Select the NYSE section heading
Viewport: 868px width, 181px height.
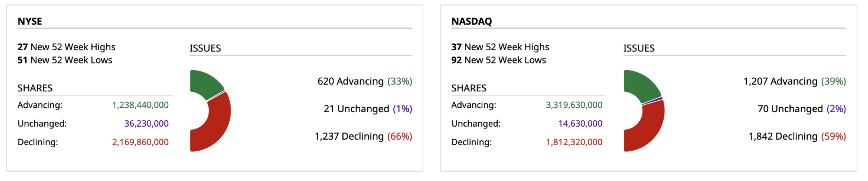point(30,21)
